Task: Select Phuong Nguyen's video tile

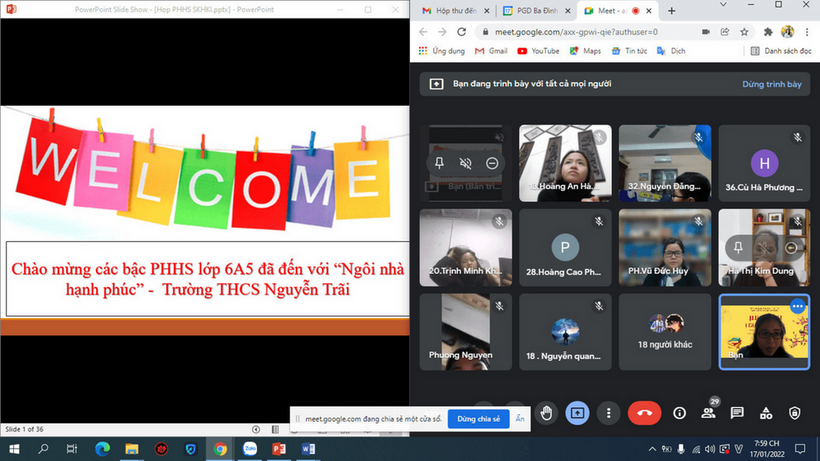Action: 465,332
